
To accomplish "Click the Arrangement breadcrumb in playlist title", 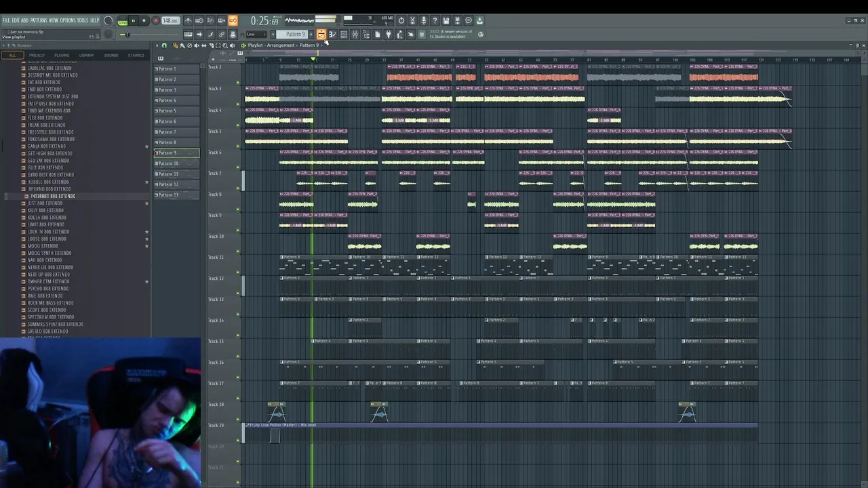I will pos(281,45).
